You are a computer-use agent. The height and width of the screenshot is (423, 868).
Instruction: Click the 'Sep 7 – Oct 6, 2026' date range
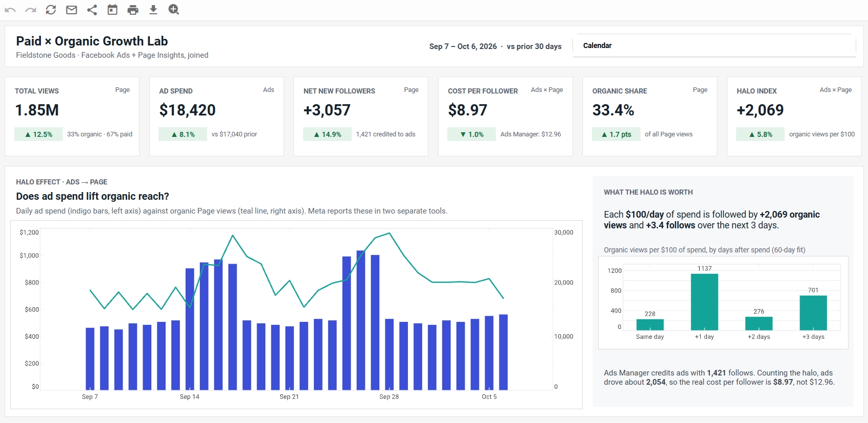(x=463, y=46)
